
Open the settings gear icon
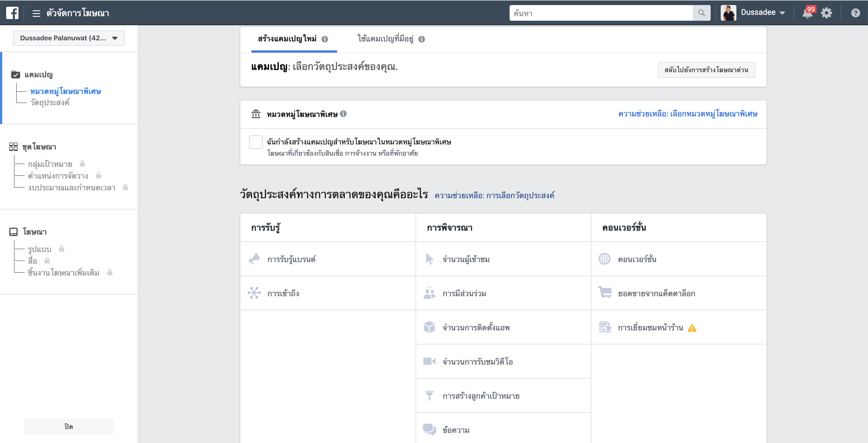pyautogui.click(x=826, y=13)
